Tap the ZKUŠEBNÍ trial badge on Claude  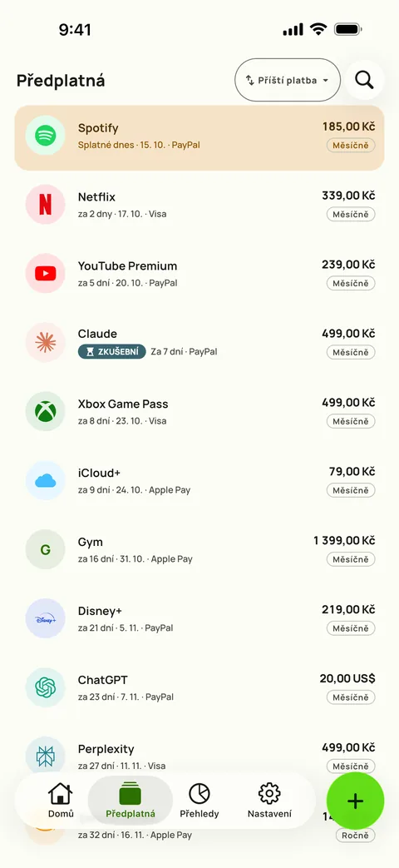pyautogui.click(x=112, y=351)
